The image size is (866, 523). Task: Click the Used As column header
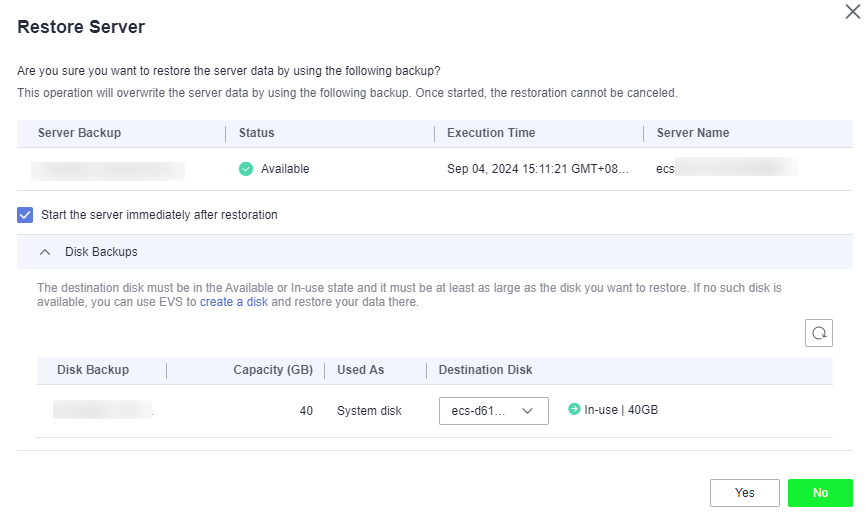(361, 370)
